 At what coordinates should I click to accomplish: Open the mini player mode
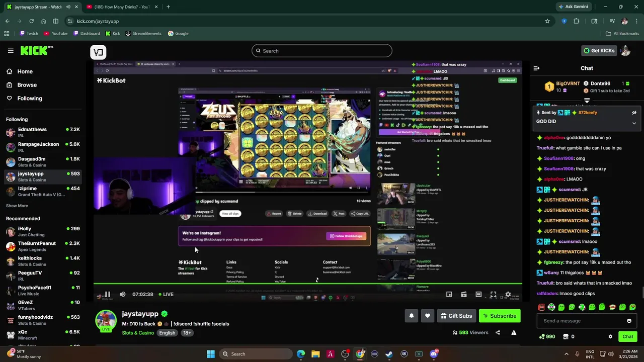449,295
